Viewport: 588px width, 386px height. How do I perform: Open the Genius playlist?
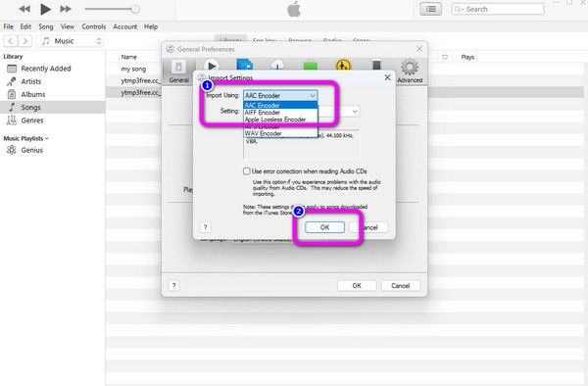click(x=32, y=150)
